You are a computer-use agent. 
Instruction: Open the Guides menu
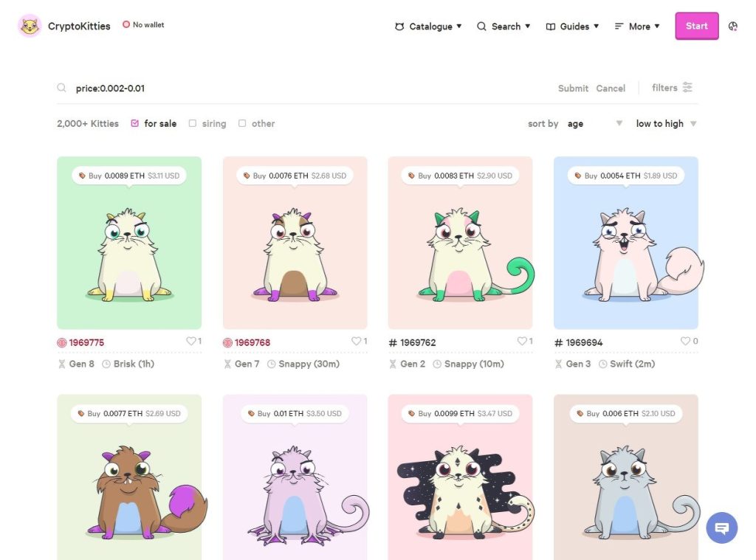pos(572,26)
